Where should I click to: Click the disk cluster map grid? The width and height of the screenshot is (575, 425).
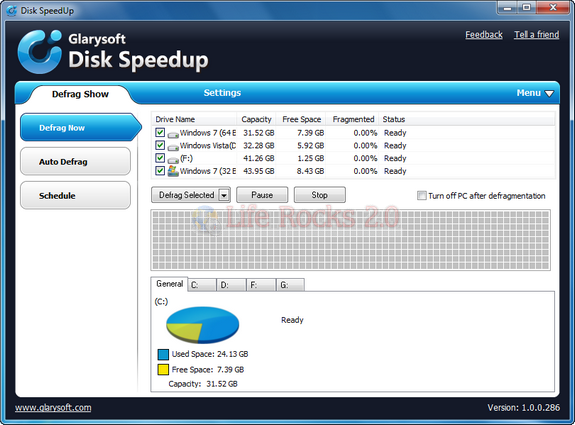click(351, 240)
